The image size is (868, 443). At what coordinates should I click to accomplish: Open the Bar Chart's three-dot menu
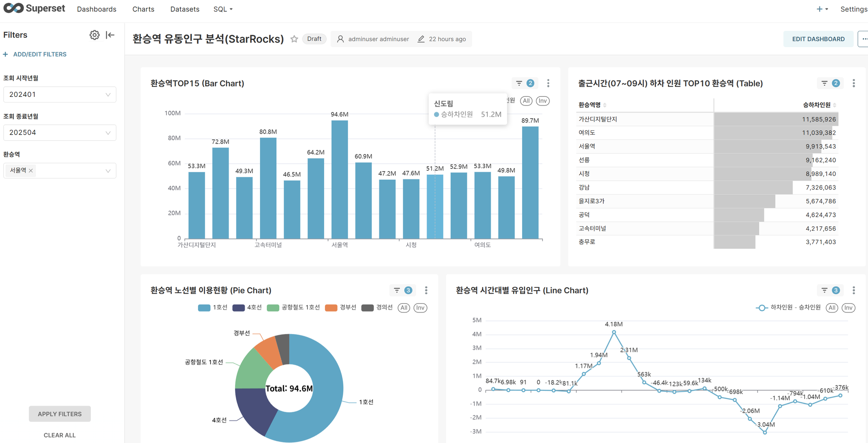point(548,83)
